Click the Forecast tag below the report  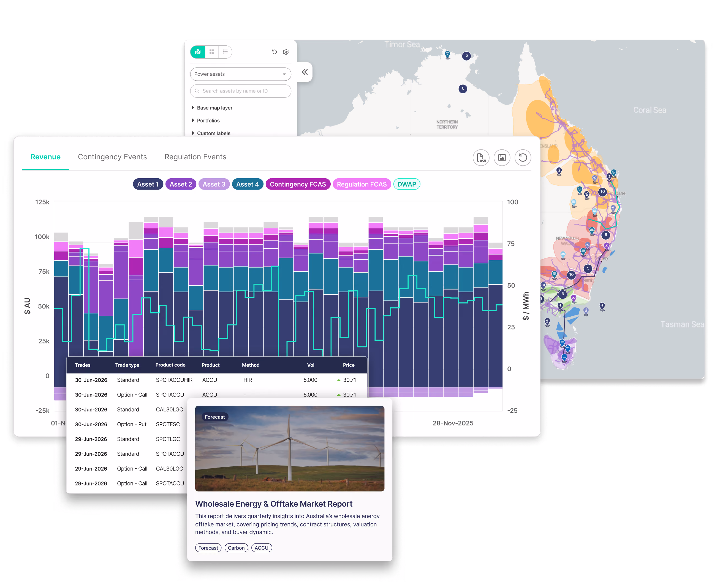[208, 548]
